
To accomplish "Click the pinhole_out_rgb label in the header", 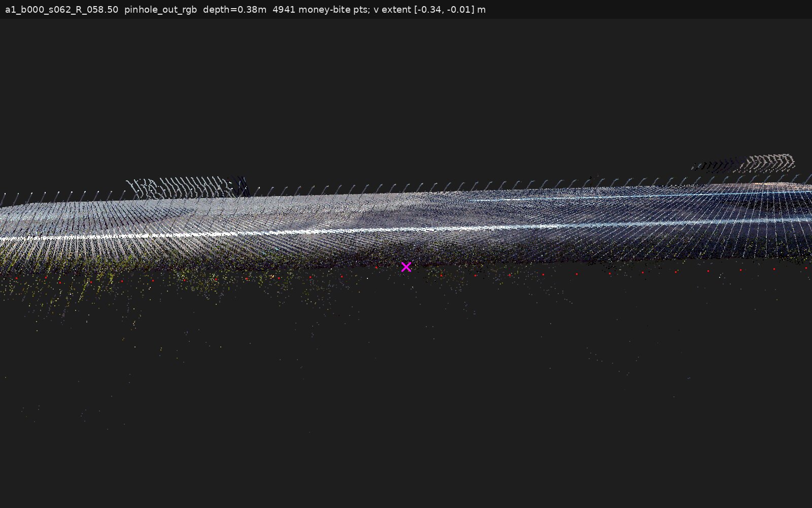I will 160,10.
